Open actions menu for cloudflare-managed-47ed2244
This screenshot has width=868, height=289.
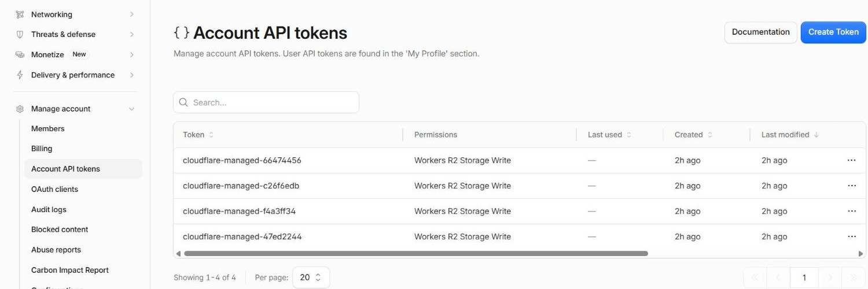point(851,236)
